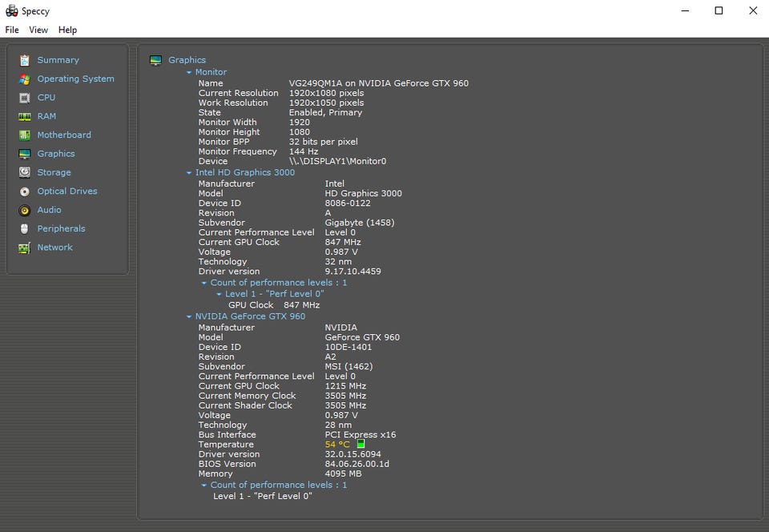Click the 4095 MB memory value

tap(344, 474)
